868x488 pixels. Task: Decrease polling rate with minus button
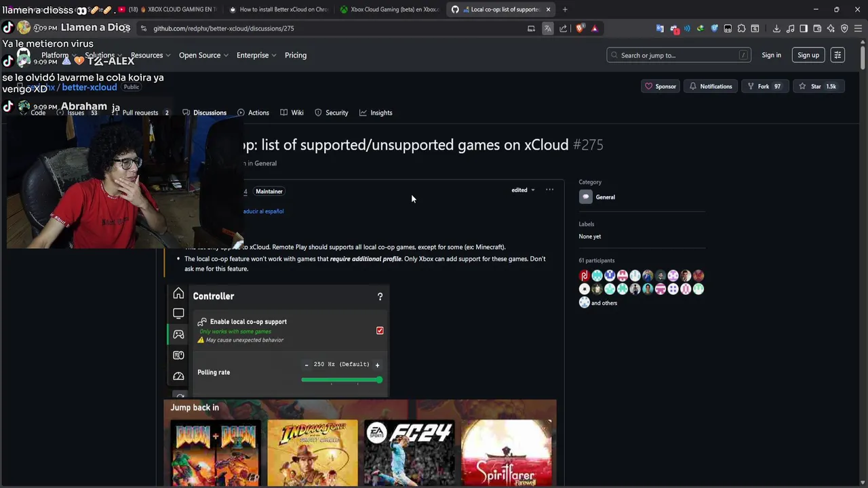(307, 365)
